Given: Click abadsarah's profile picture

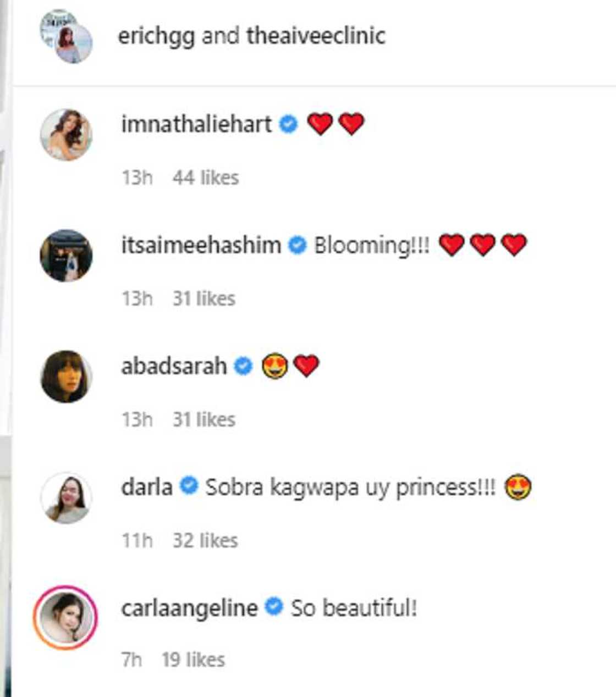Looking at the screenshot, I should 66,377.
